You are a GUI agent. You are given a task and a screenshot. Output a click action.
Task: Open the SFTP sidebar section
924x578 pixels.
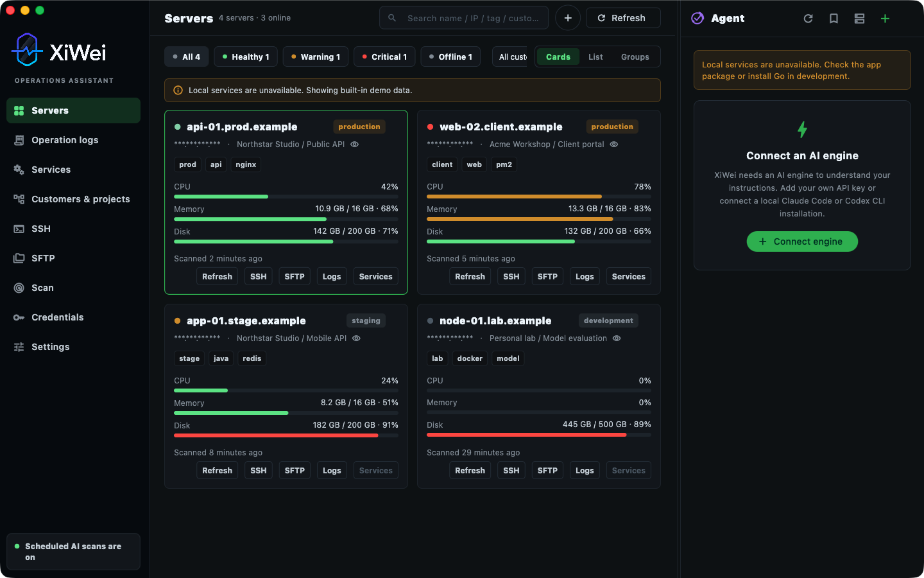point(73,258)
